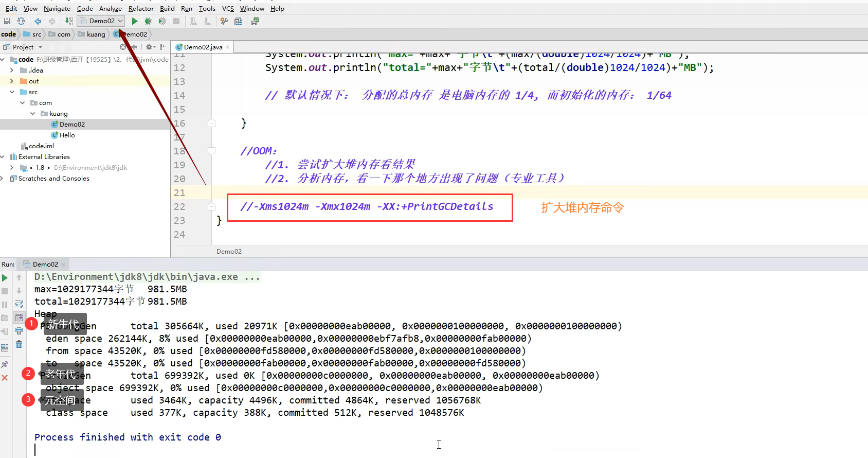Click the SDK chip icon in the toolbar

(x=255, y=21)
